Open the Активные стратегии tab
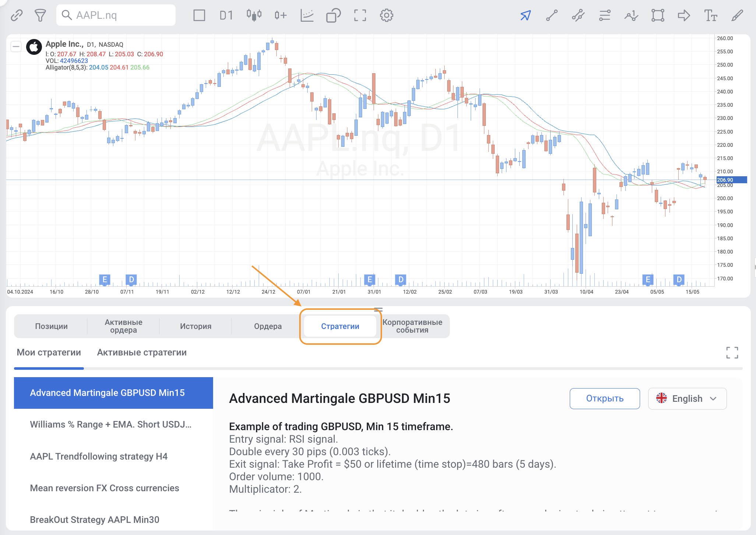The image size is (756, 535). pyautogui.click(x=142, y=352)
